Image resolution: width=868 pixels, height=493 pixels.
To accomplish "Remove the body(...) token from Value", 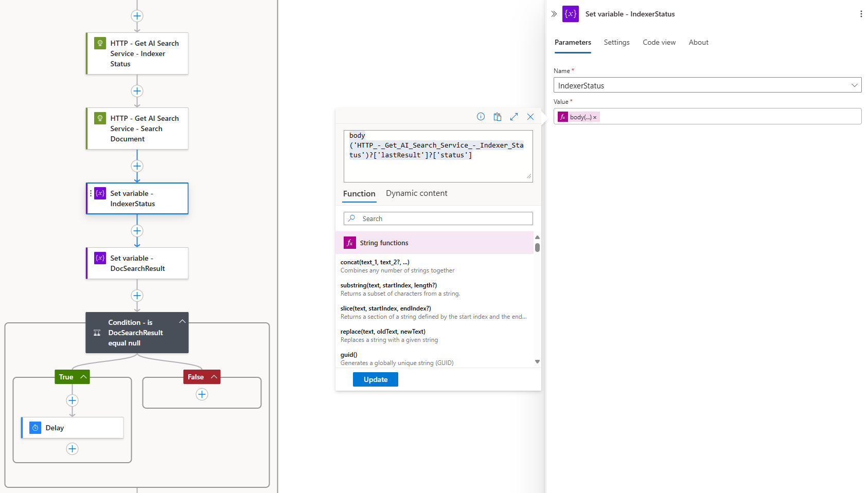I will [x=595, y=118].
